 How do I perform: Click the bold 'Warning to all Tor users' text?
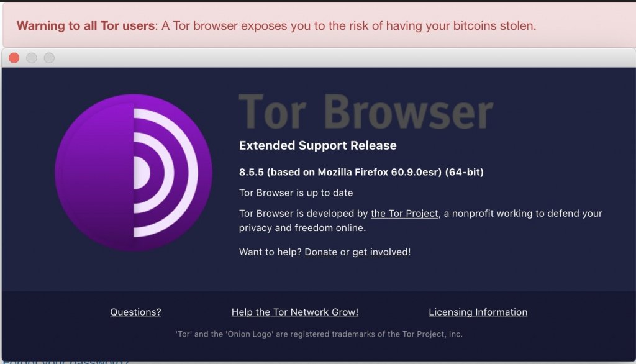[86, 26]
